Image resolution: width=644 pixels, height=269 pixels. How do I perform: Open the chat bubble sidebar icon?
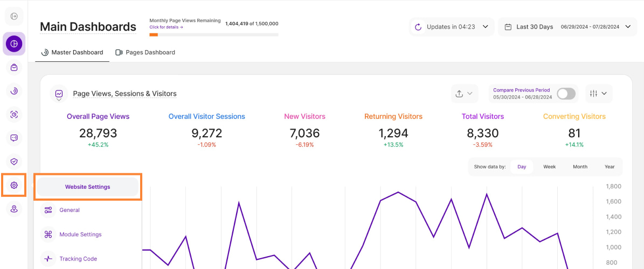[x=14, y=138]
